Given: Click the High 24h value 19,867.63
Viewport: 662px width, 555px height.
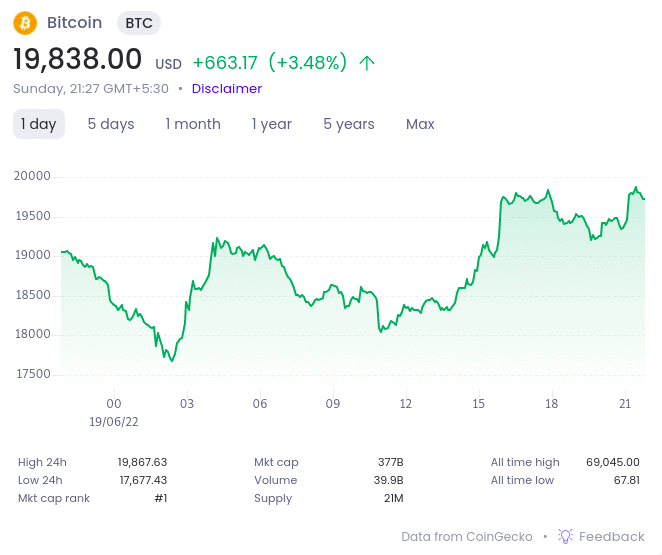Looking at the screenshot, I should coord(142,462).
